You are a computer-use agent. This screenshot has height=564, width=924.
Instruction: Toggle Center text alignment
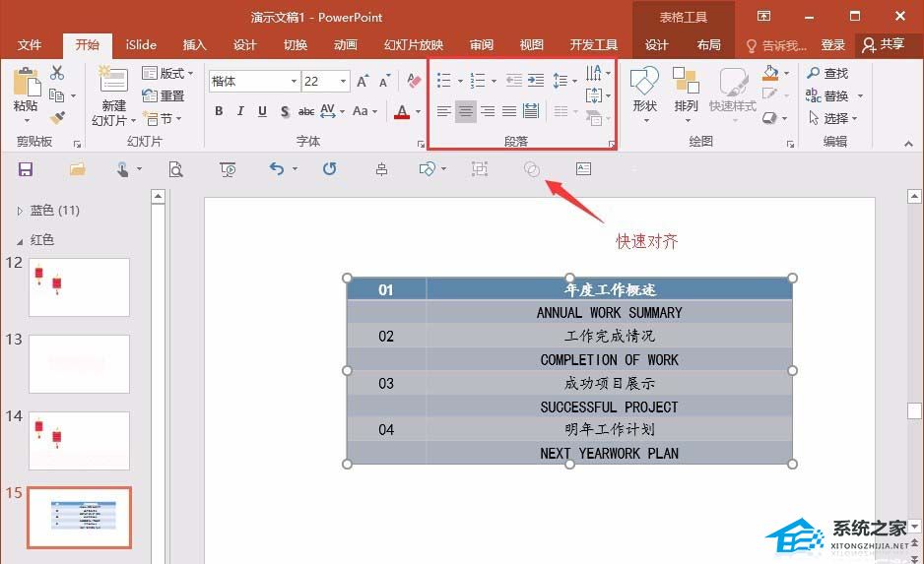coord(466,110)
